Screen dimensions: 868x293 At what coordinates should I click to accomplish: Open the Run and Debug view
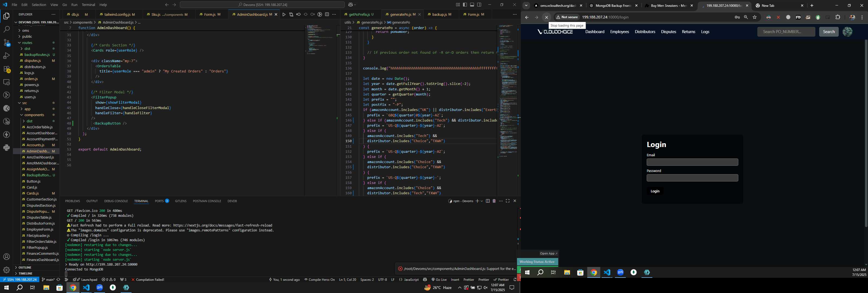(x=7, y=56)
